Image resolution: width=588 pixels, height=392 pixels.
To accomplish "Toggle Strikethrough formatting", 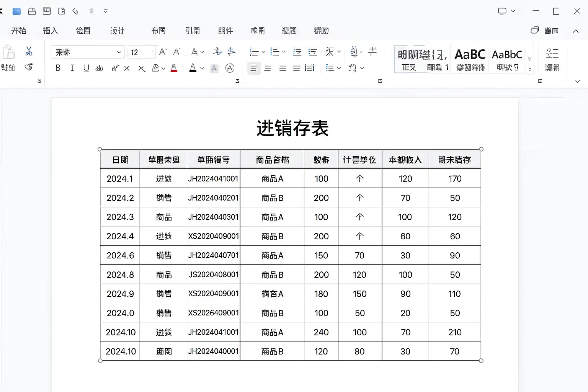I will 99,68.
